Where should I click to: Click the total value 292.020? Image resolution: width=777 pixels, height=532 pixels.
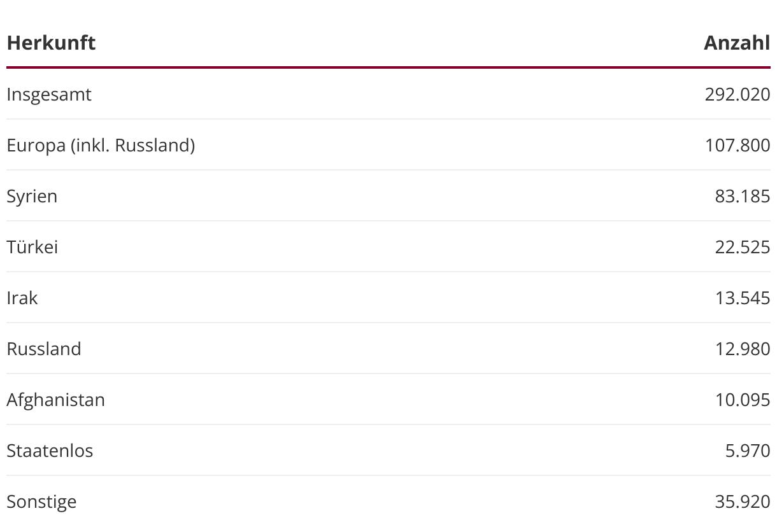click(738, 94)
